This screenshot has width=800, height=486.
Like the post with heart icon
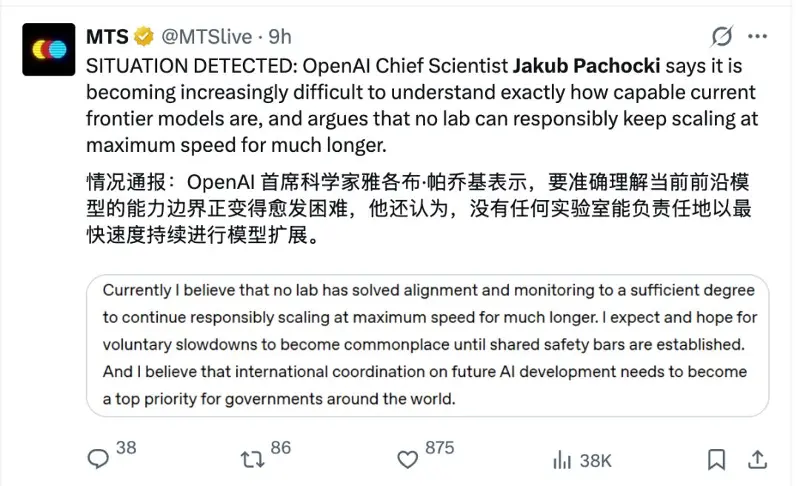(x=408, y=459)
